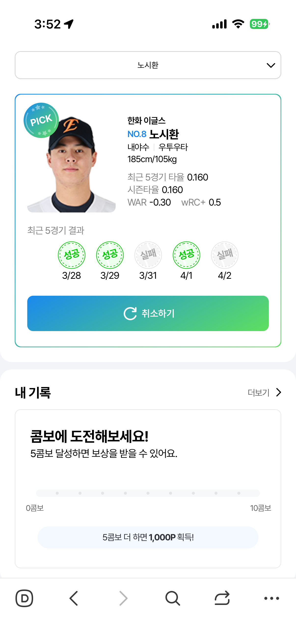The image size is (296, 644).
Task: Tap the 3/31 실패 result stamp
Action: pyautogui.click(x=148, y=255)
